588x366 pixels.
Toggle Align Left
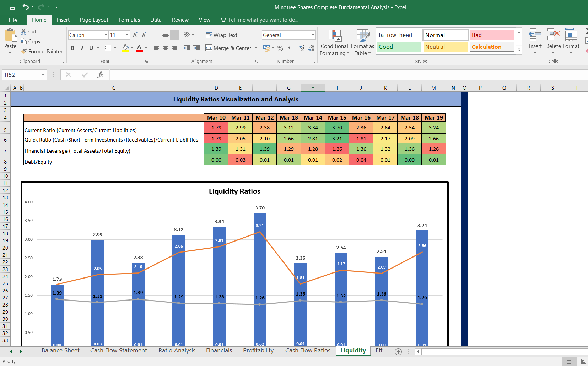click(156, 48)
